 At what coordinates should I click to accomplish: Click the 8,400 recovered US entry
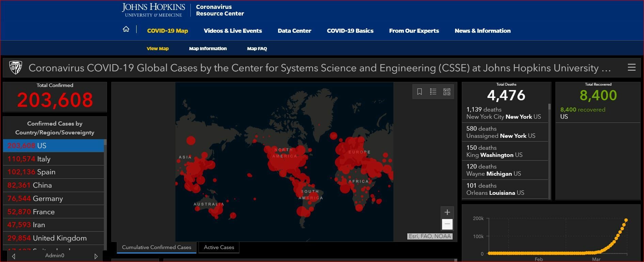(598, 113)
